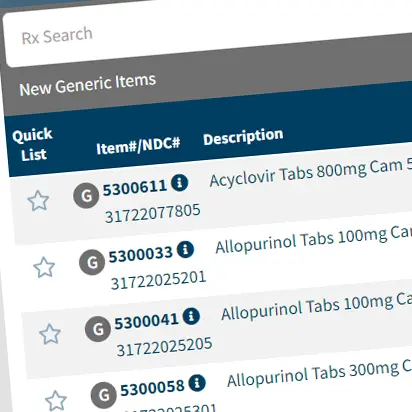Open item number 5300611 link
The width and height of the screenshot is (412, 412).
coord(135,188)
